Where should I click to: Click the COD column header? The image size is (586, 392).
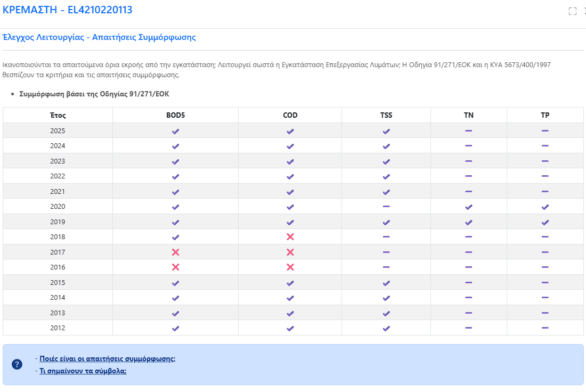click(290, 115)
